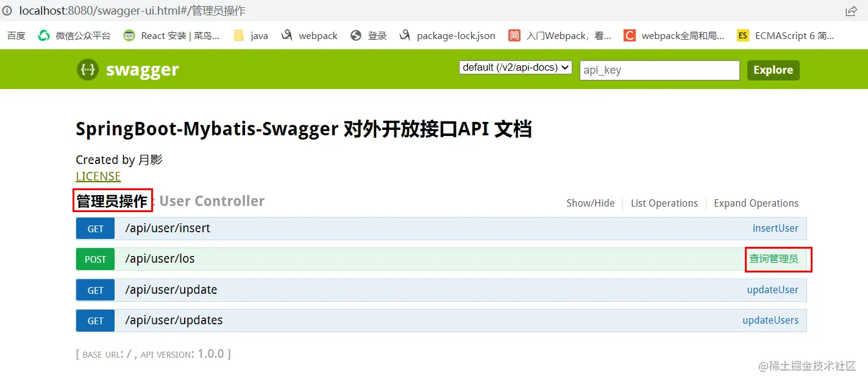This screenshot has height=384, width=868.
Task: Open the package-lock.json bookmark
Action: (x=447, y=35)
